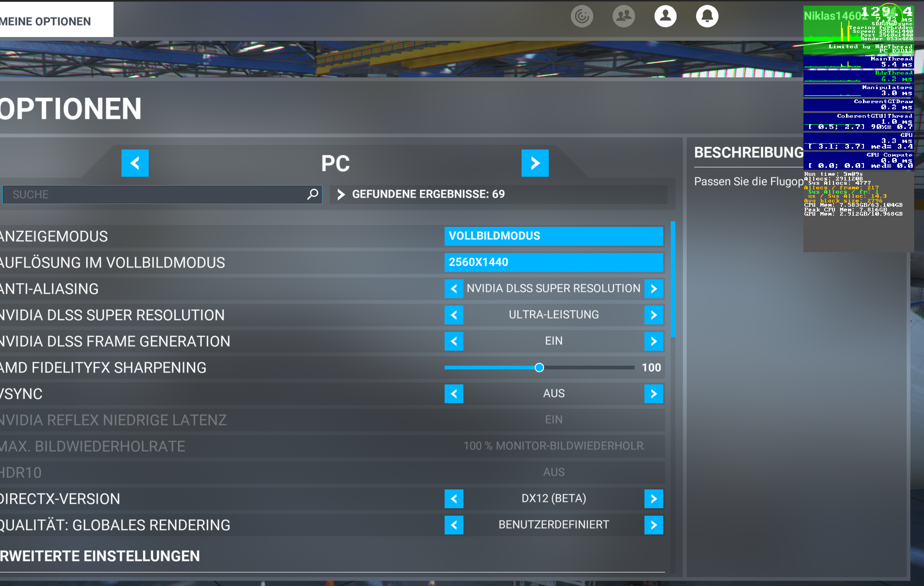Viewport: 924px width, 586px height.
Task: Click into the Suche search field
Action: click(x=155, y=195)
